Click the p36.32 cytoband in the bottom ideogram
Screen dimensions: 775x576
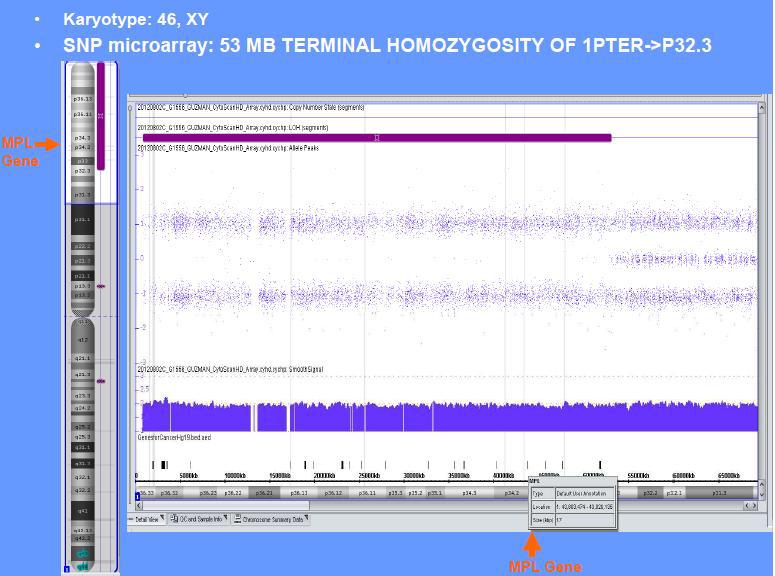click(169, 493)
